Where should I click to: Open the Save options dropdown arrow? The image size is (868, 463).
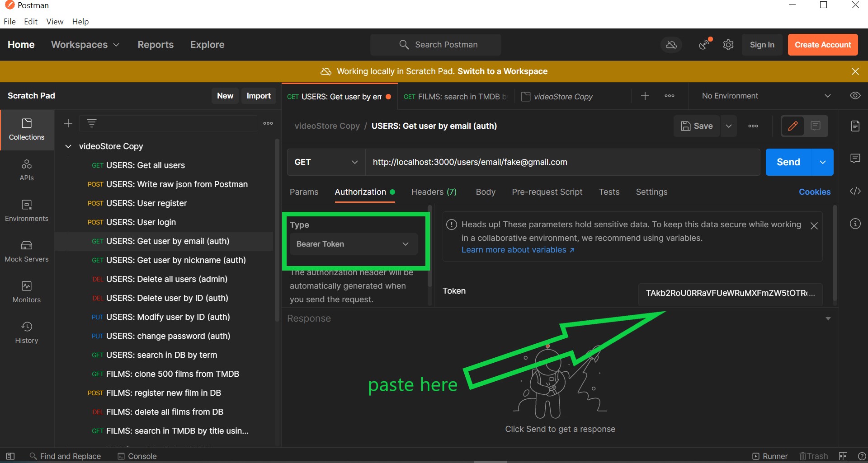729,126
